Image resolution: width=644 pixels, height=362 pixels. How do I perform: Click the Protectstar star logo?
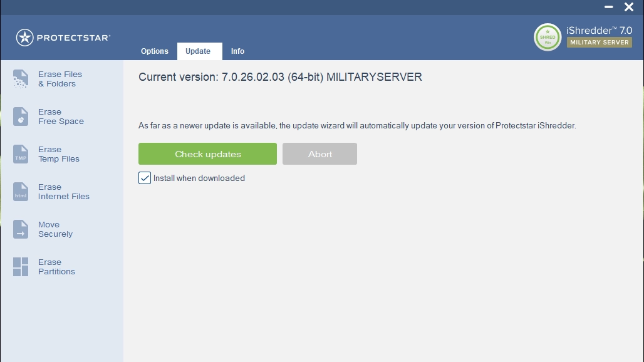24,38
